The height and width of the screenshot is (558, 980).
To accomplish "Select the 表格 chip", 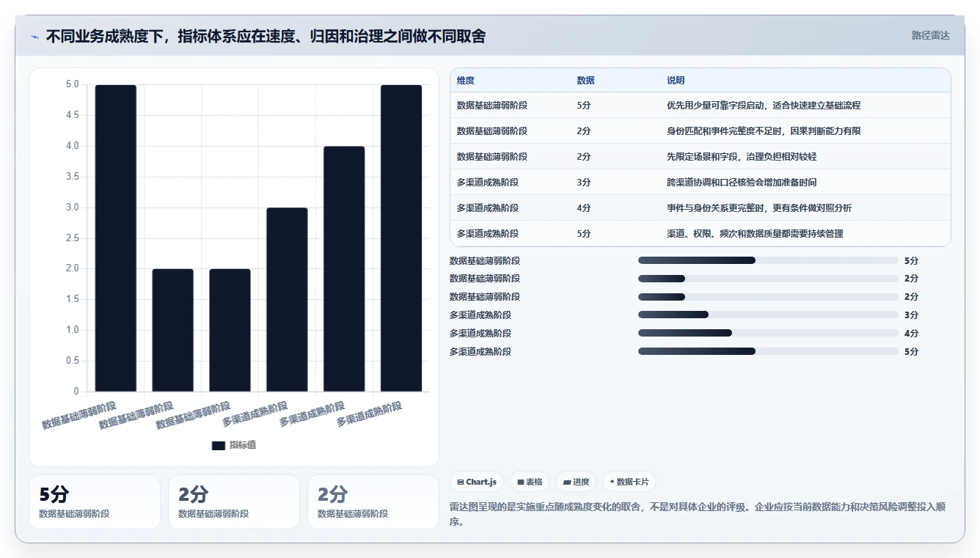I will [530, 482].
